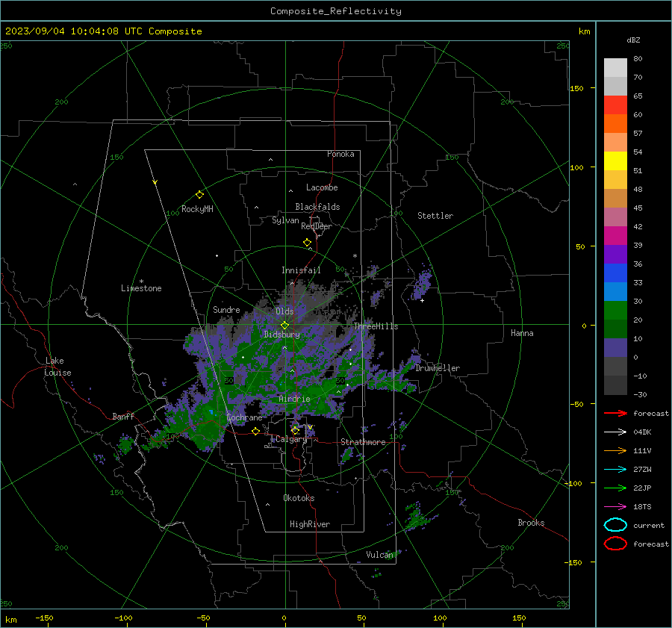This screenshot has height=628, width=672.
Task: Click the yellow diamond marker near Cochrane
Action: 256,431
